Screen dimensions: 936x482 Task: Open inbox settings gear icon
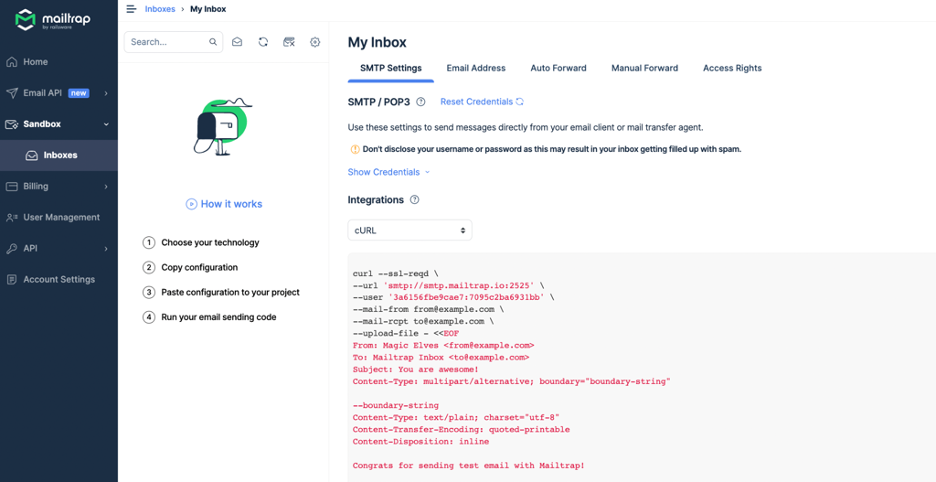tap(315, 42)
